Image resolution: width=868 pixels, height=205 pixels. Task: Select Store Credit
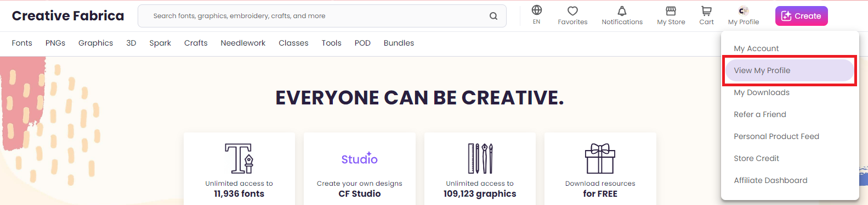tap(790, 158)
